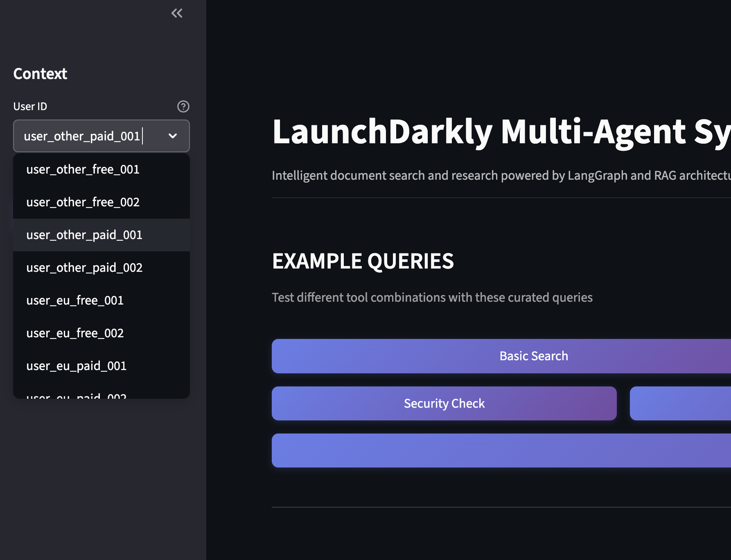The height and width of the screenshot is (560, 731).
Task: Pick user_eu_free_002 from the dropdown
Action: [x=75, y=333]
